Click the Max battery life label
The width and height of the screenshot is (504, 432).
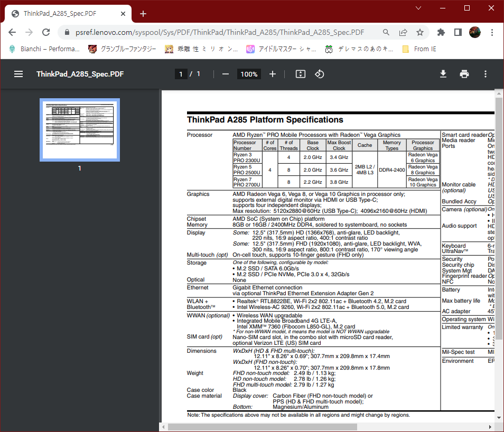[461, 301]
